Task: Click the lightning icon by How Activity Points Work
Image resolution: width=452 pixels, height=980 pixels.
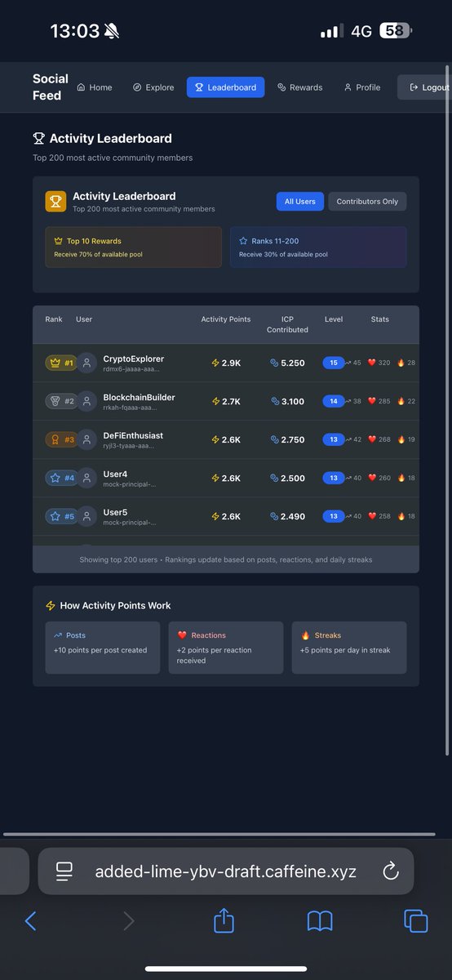Action: pos(51,606)
